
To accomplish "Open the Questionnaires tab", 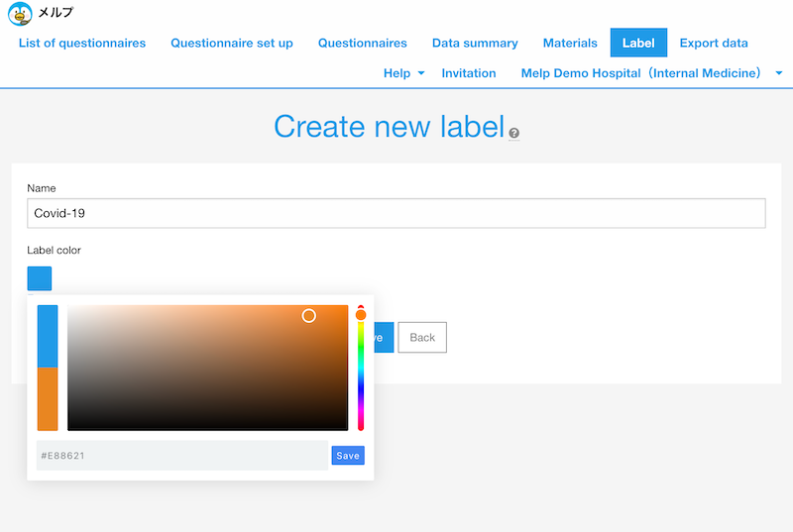I will (362, 43).
